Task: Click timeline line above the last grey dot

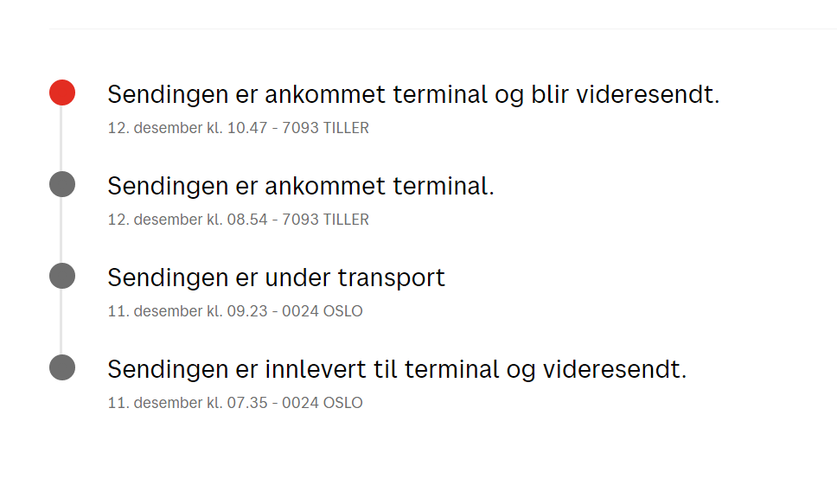Action: point(61,322)
